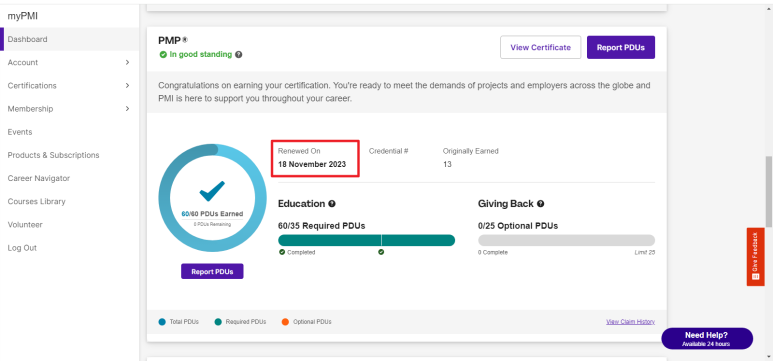Click the 60/60 PDUs Earned text

[x=212, y=214]
